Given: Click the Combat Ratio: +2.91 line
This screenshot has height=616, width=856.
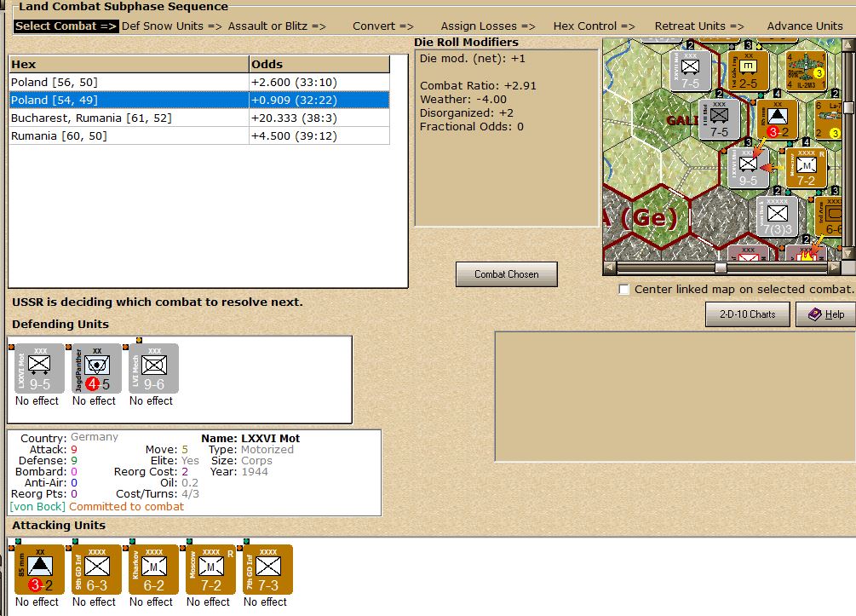Looking at the screenshot, I should 478,86.
